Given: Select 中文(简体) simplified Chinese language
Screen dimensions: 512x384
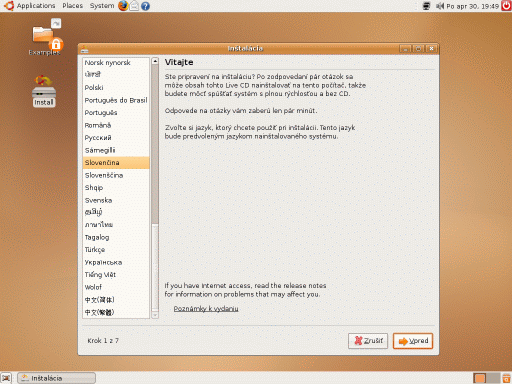Looking at the screenshot, I should [x=116, y=300].
